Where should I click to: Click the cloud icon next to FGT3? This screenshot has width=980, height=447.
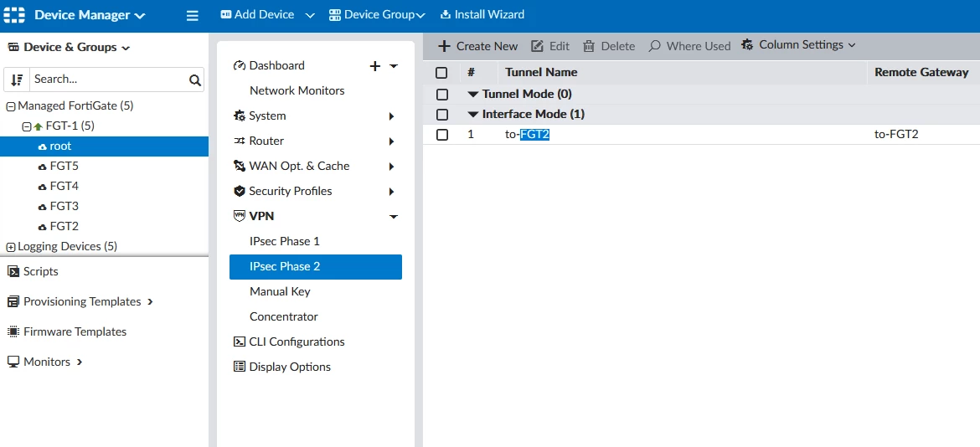tap(43, 207)
